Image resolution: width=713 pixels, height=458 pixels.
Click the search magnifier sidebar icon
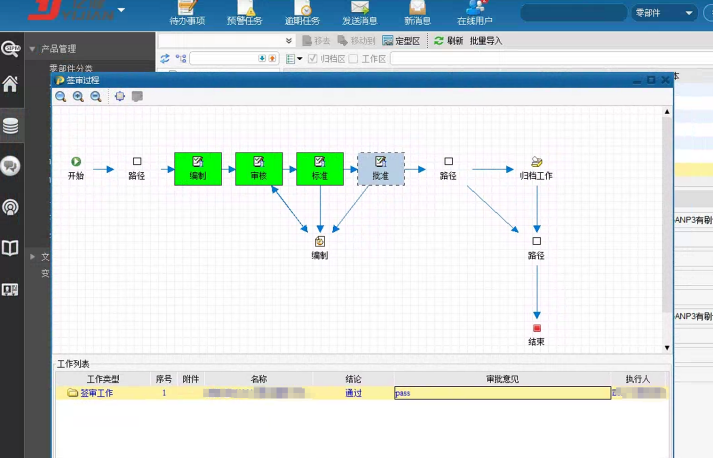click(x=10, y=48)
